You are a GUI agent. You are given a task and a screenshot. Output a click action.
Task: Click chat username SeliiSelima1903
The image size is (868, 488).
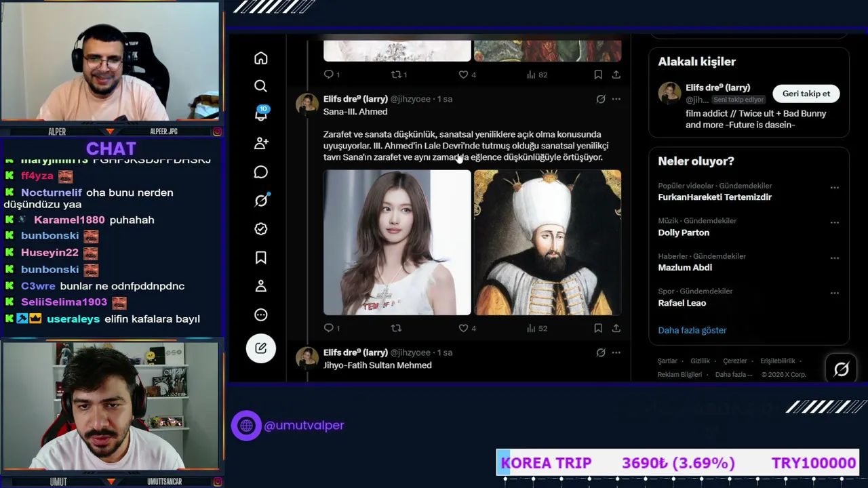click(x=64, y=302)
